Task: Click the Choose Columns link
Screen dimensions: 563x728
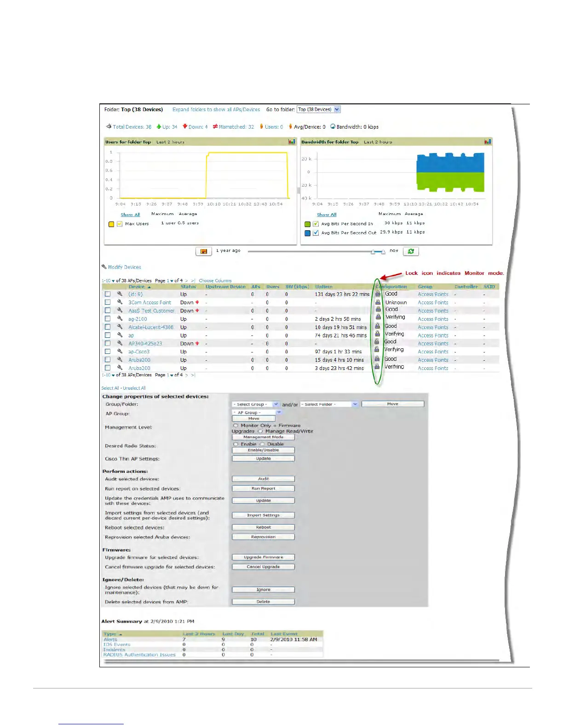Action: [x=215, y=280]
